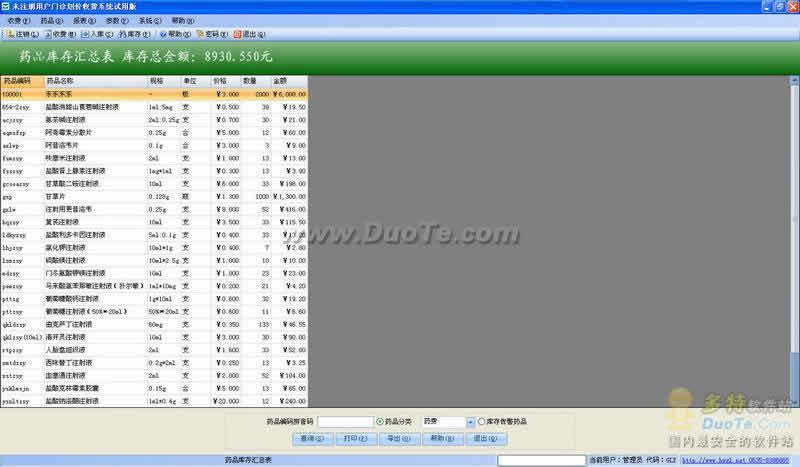Screen dimensions: 800x467
Task: Click the ¥416.00 amount cell
Action: click(x=289, y=209)
